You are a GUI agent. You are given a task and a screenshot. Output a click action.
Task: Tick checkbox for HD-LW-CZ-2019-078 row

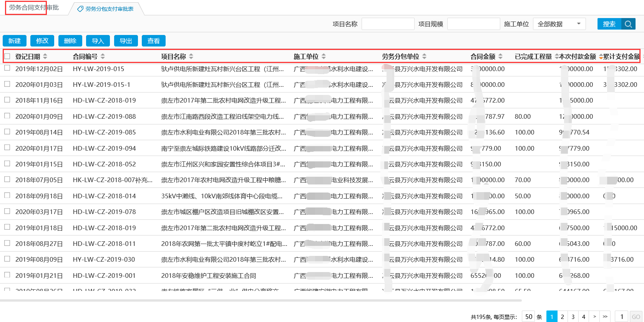pos(7,211)
